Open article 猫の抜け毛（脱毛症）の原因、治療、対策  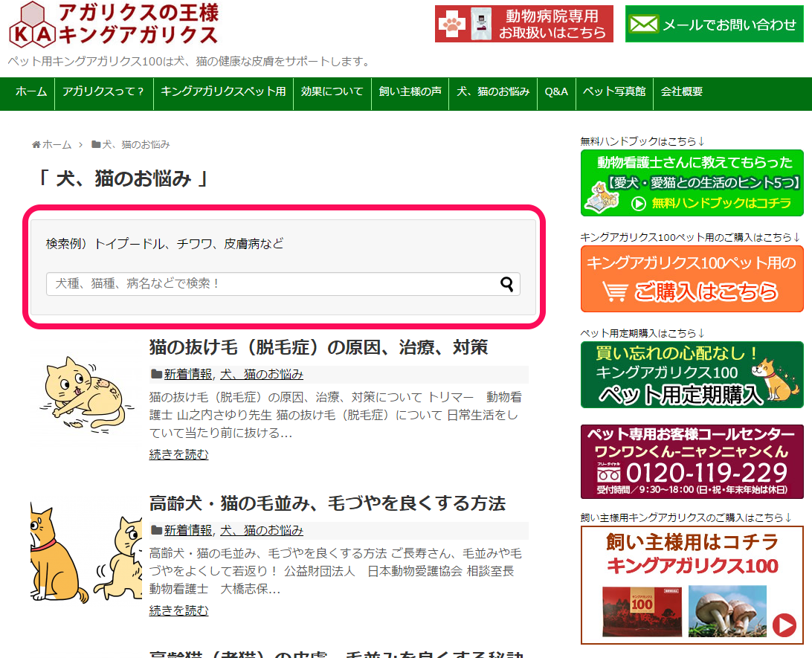point(318,347)
